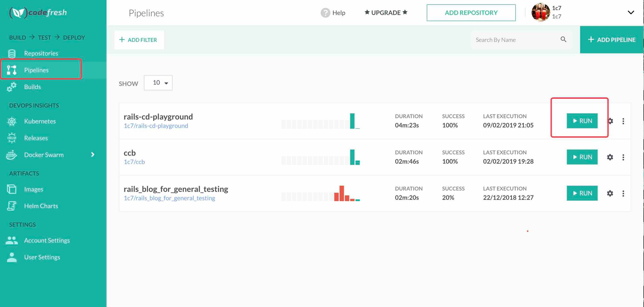Open Builds from the sidebar

pyautogui.click(x=32, y=87)
